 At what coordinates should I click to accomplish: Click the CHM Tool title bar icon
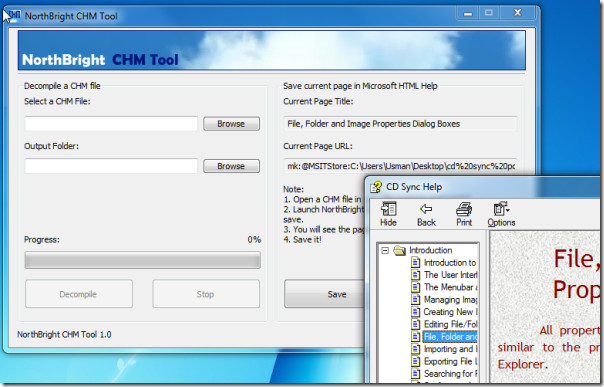click(15, 15)
